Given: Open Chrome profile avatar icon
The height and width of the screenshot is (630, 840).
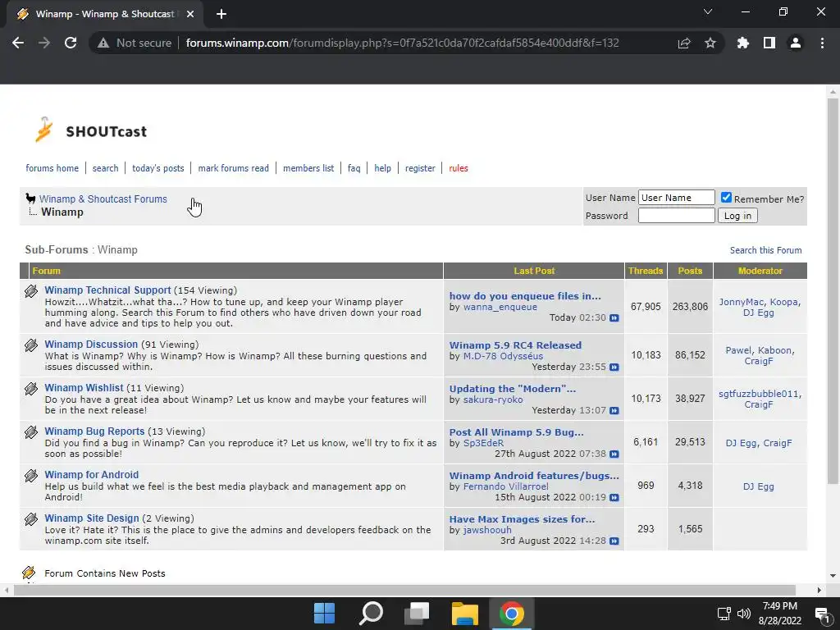Looking at the screenshot, I should click(x=796, y=43).
